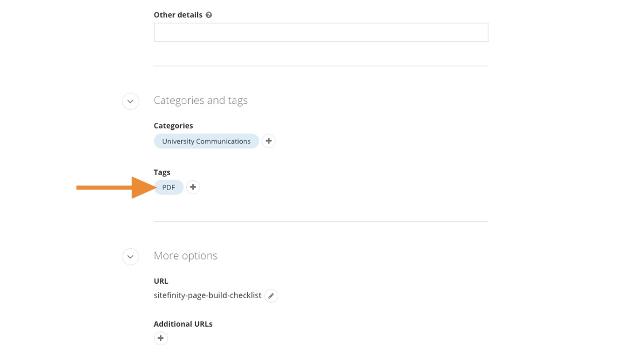Edit the URL with the pencil icon

[x=271, y=296]
